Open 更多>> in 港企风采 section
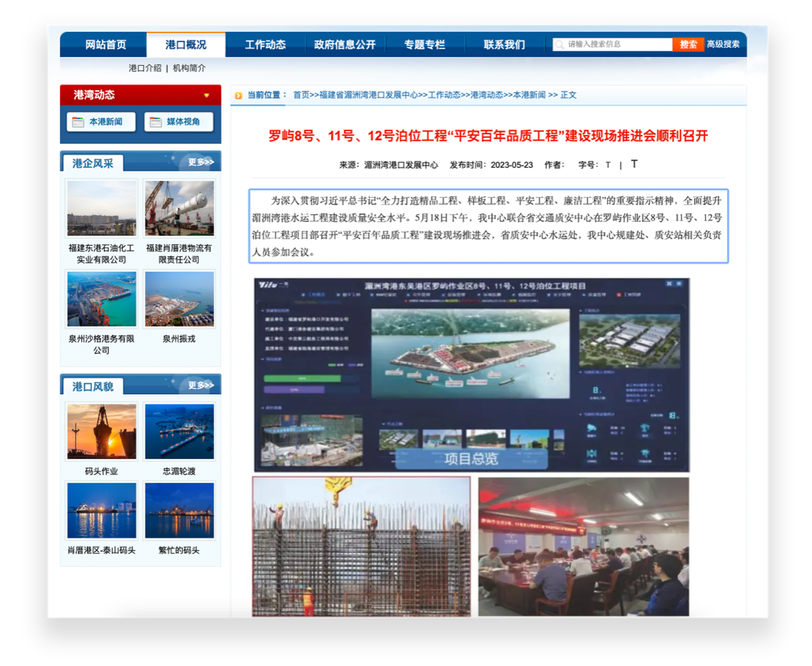Viewport: 812px width, 666px height. click(x=200, y=162)
